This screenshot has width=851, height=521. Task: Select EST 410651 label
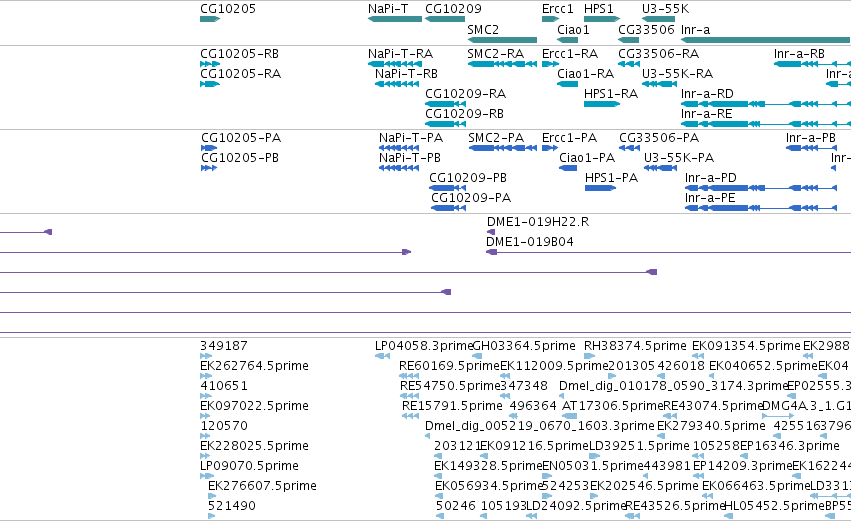click(224, 386)
